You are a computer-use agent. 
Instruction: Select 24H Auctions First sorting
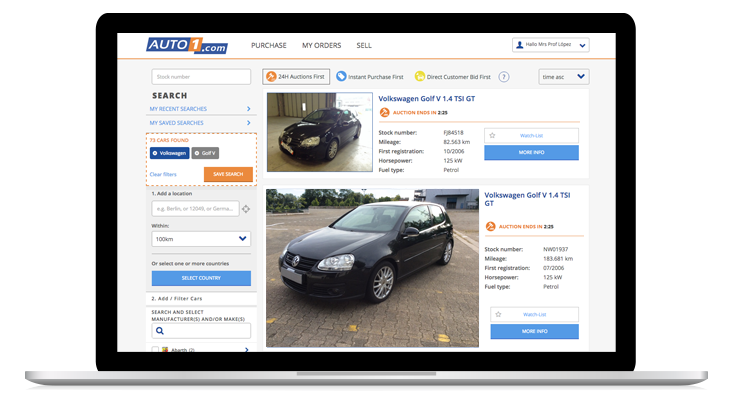(x=296, y=77)
